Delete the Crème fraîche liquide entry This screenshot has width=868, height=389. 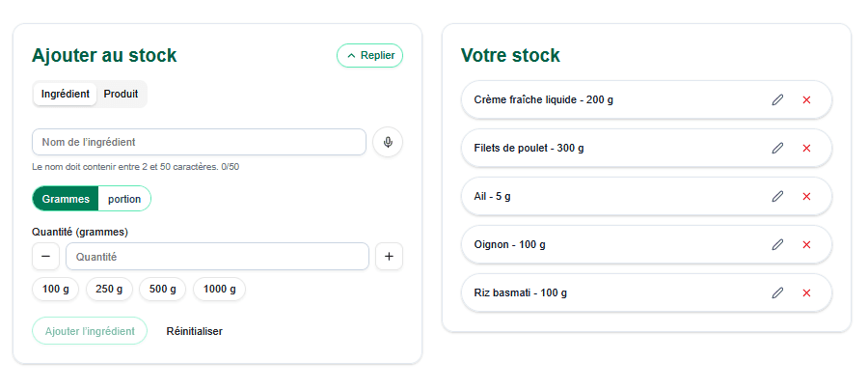(806, 99)
